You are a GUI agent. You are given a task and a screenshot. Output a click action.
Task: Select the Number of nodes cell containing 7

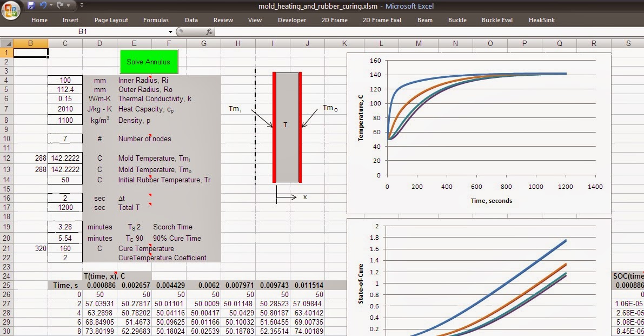click(x=65, y=139)
